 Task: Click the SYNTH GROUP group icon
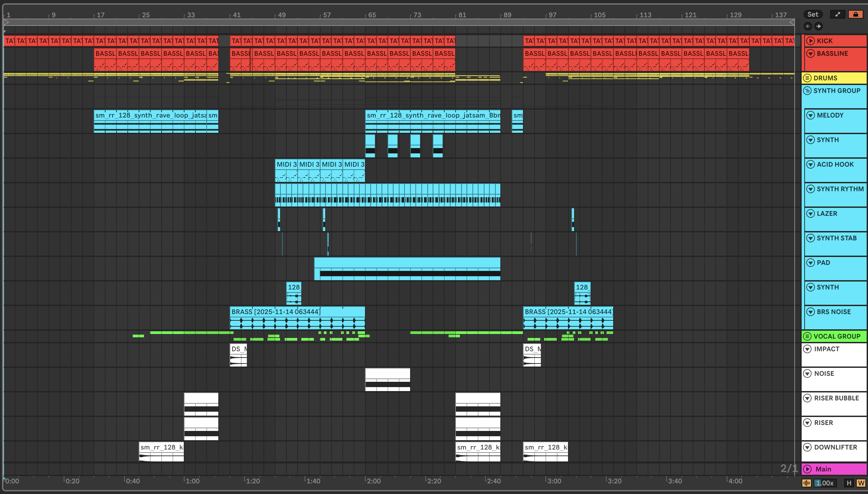(x=807, y=91)
